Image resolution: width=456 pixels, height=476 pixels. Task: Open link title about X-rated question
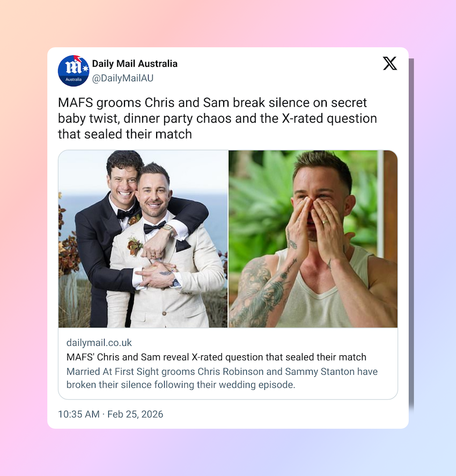(x=216, y=357)
